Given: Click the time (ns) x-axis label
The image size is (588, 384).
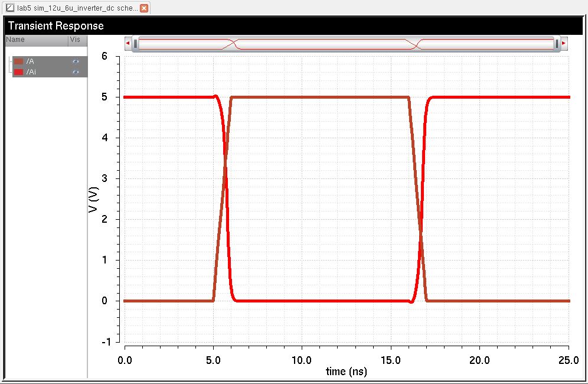Looking at the screenshot, I should (x=346, y=372).
